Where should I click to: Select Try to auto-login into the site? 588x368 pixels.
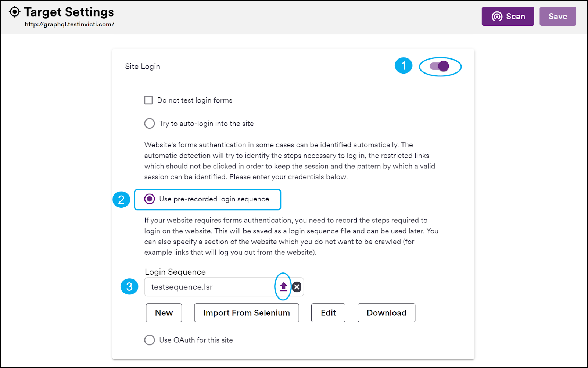(150, 123)
